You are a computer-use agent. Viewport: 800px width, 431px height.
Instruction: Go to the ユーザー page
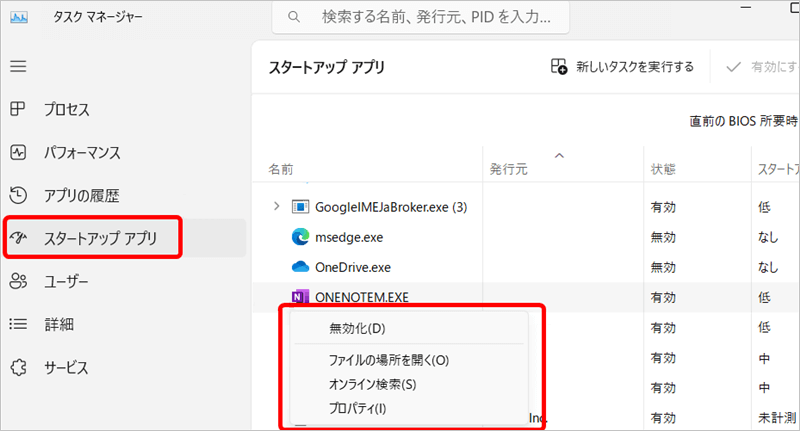pos(66,282)
